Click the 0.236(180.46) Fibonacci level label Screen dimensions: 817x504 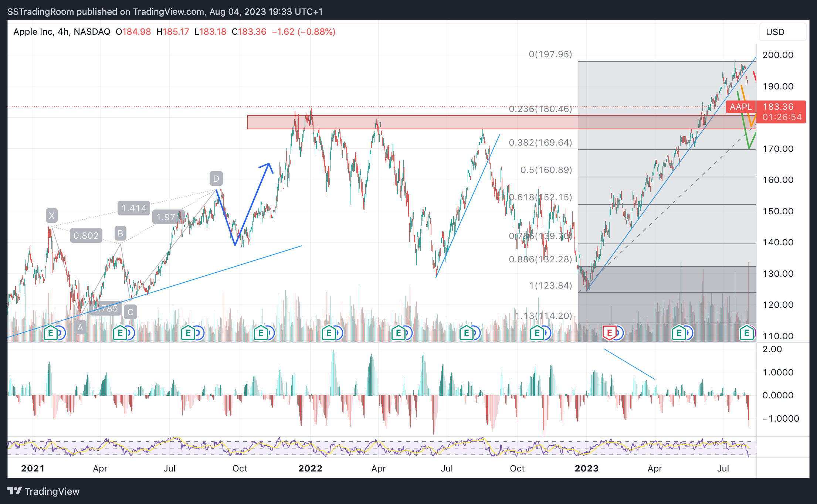pyautogui.click(x=540, y=109)
